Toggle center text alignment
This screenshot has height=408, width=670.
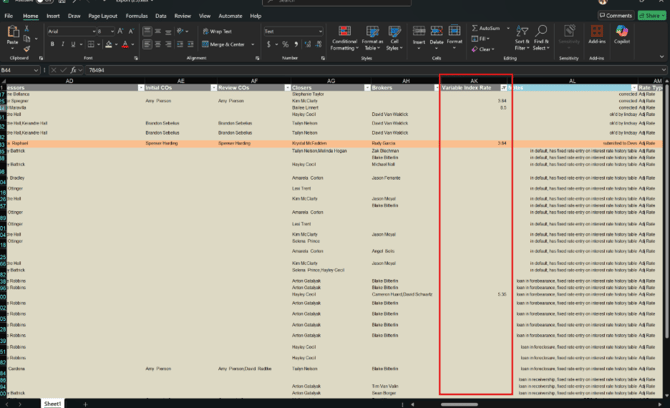(x=158, y=44)
